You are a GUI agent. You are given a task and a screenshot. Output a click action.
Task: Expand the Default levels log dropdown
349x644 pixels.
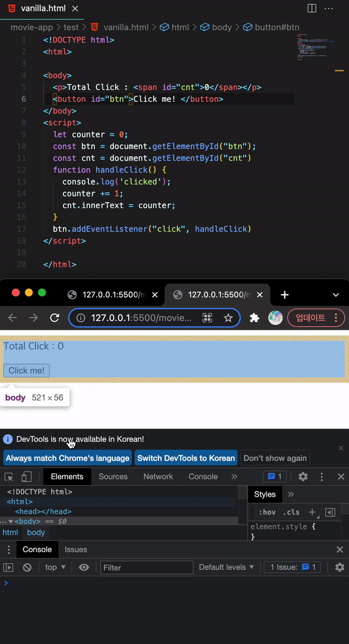226,567
